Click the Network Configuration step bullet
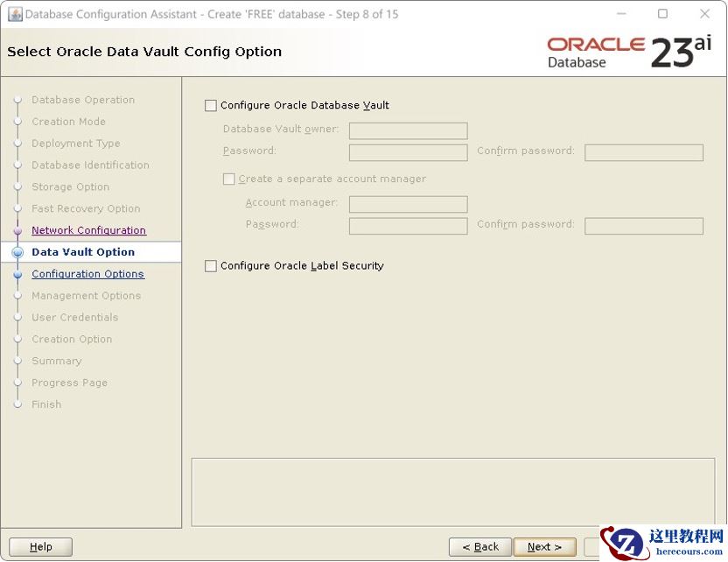The width and height of the screenshot is (728, 562). tap(17, 230)
